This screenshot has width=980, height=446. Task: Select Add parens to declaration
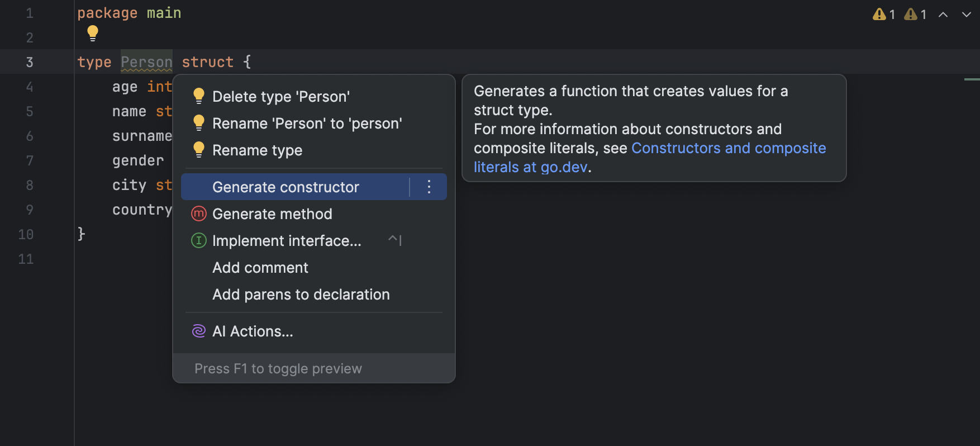[x=301, y=295]
